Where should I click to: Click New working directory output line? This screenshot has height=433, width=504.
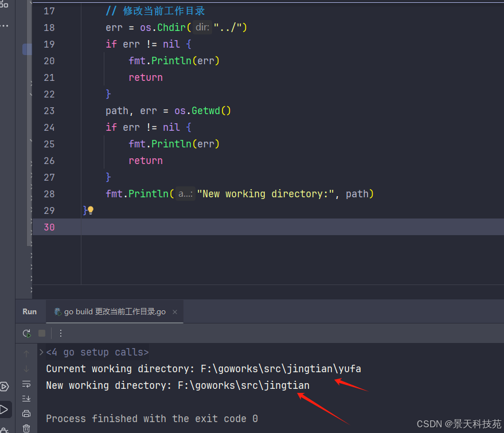tap(178, 385)
